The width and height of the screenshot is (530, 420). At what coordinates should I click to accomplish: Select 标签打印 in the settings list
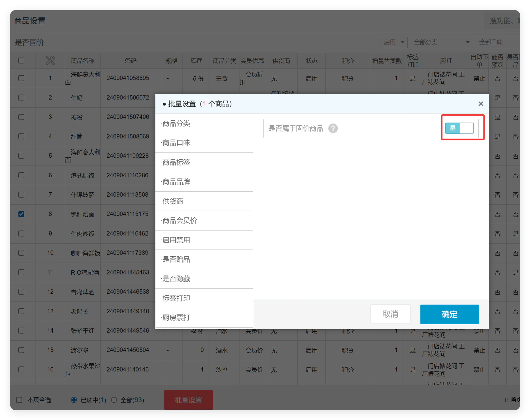(204, 298)
